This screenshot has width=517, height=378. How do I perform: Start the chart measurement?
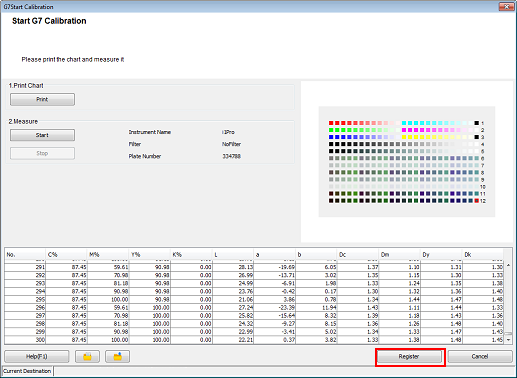42,135
